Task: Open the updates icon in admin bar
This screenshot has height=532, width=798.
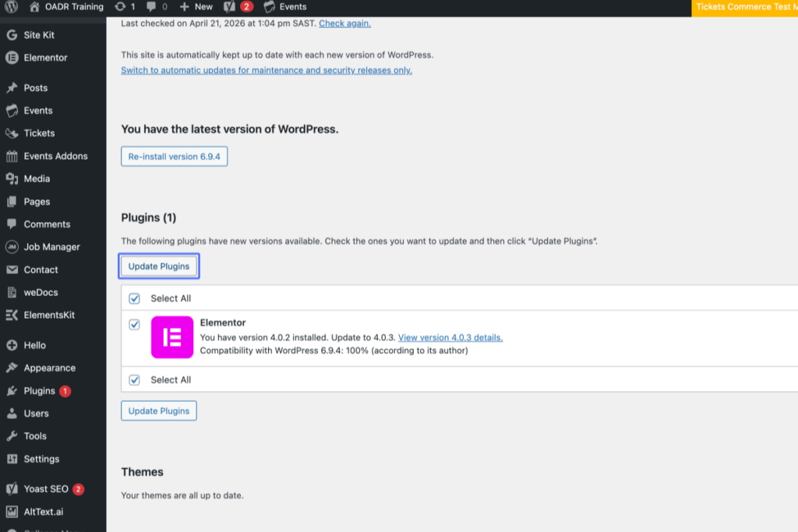Action: click(x=120, y=6)
